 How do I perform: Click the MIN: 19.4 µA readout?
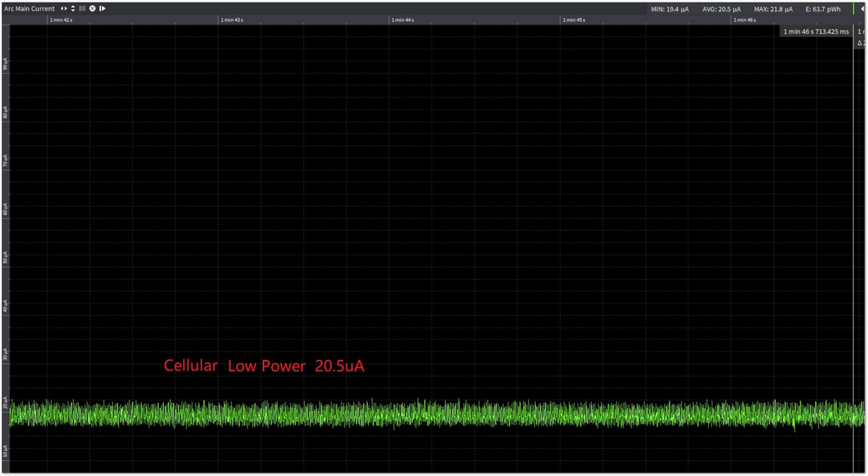[670, 9]
